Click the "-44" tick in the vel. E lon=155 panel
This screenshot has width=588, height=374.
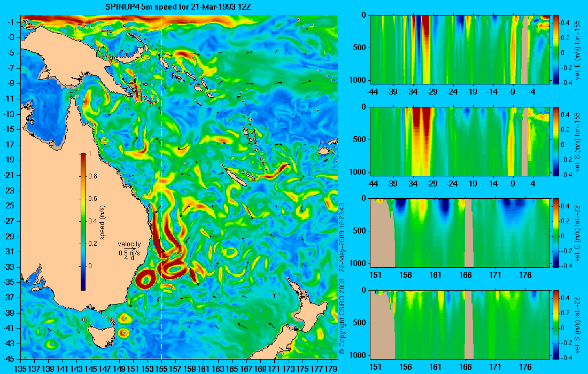click(373, 91)
